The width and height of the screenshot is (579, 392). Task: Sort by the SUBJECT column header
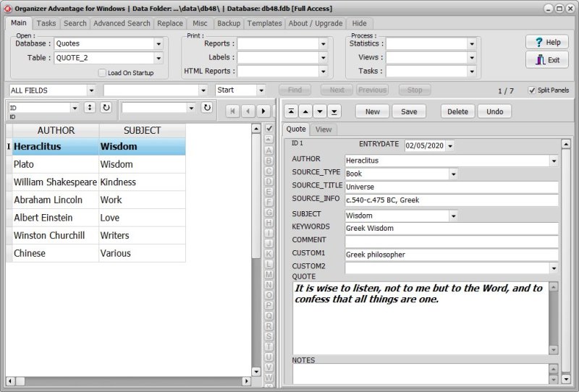[142, 130]
